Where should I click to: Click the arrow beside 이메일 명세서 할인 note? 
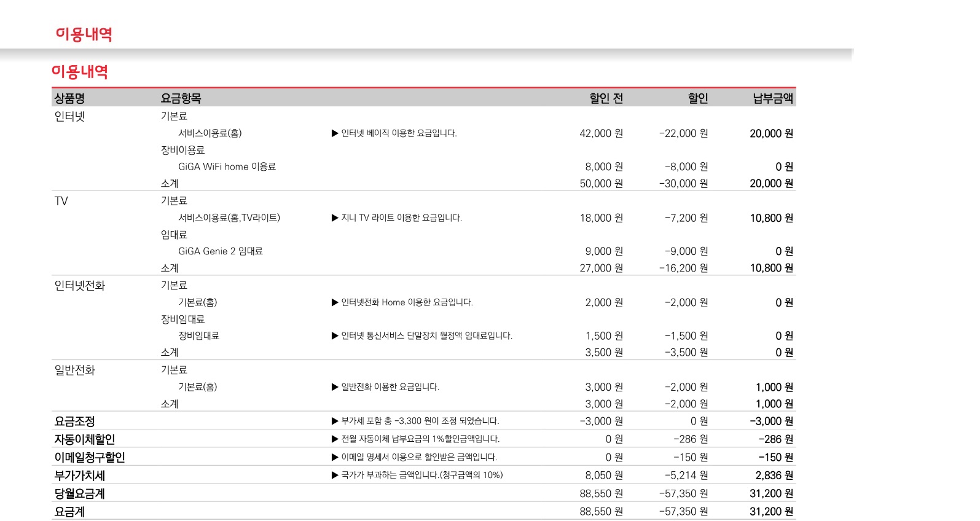335,457
